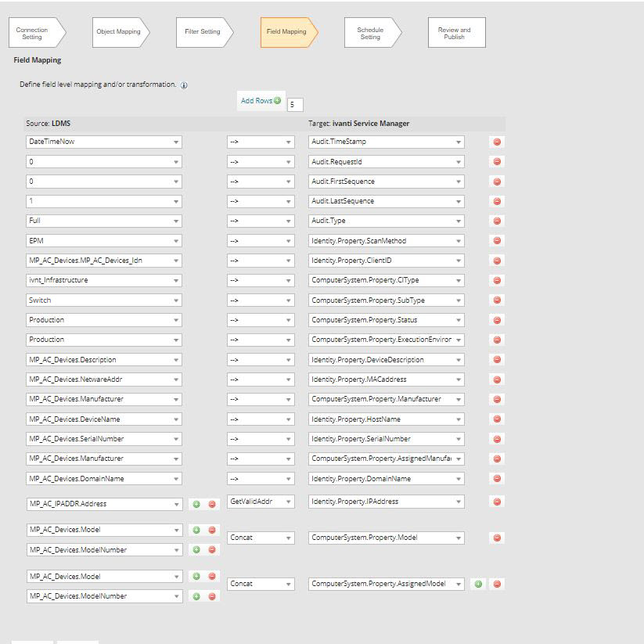Delete the ComputerSystem.Property.CIType mapping row

click(497, 280)
